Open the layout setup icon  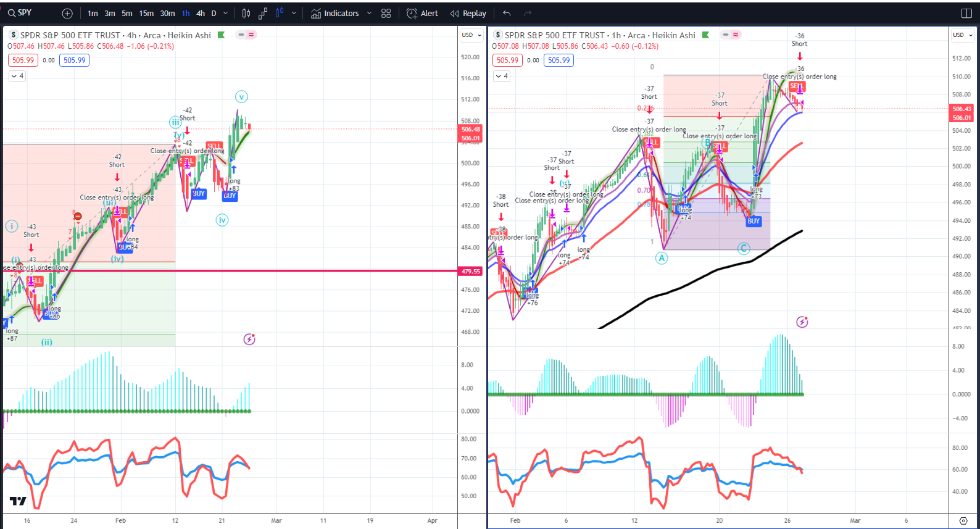[967, 14]
